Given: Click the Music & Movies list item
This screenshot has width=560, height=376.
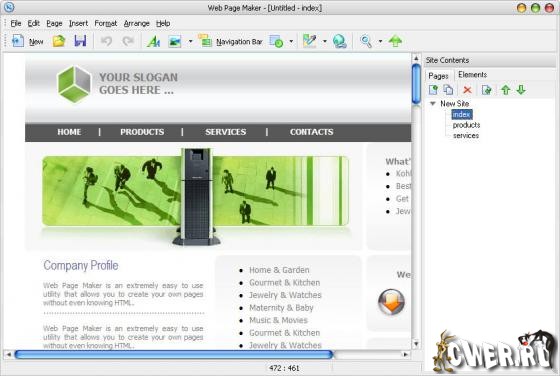Looking at the screenshot, I should point(278,320).
